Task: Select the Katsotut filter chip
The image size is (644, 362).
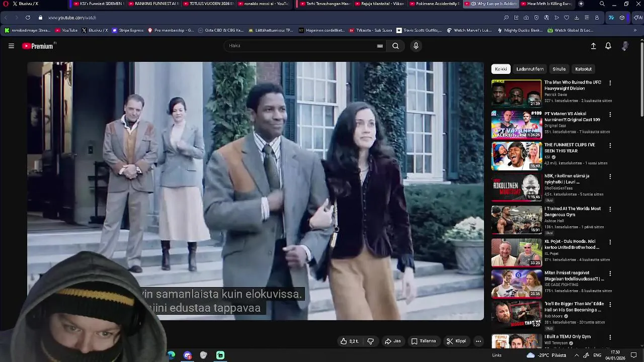Action: point(583,69)
